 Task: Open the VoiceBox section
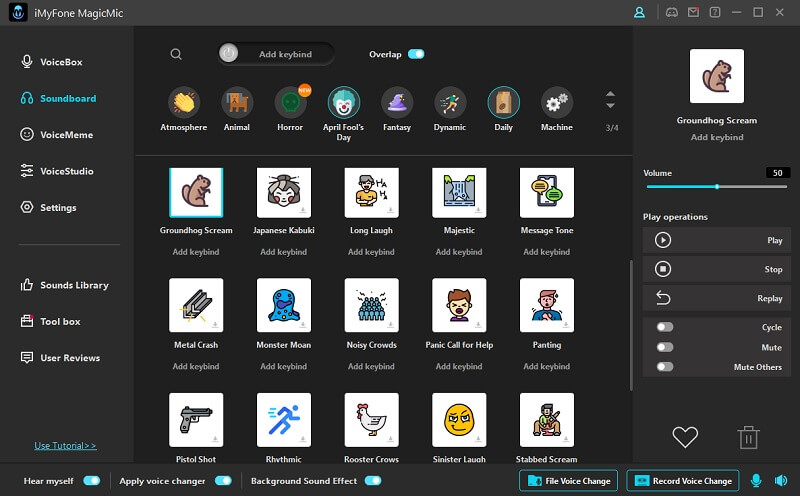(x=52, y=62)
